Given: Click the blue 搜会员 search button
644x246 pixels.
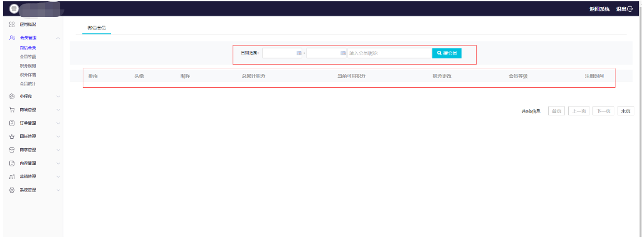Looking at the screenshot, I should click(447, 53).
